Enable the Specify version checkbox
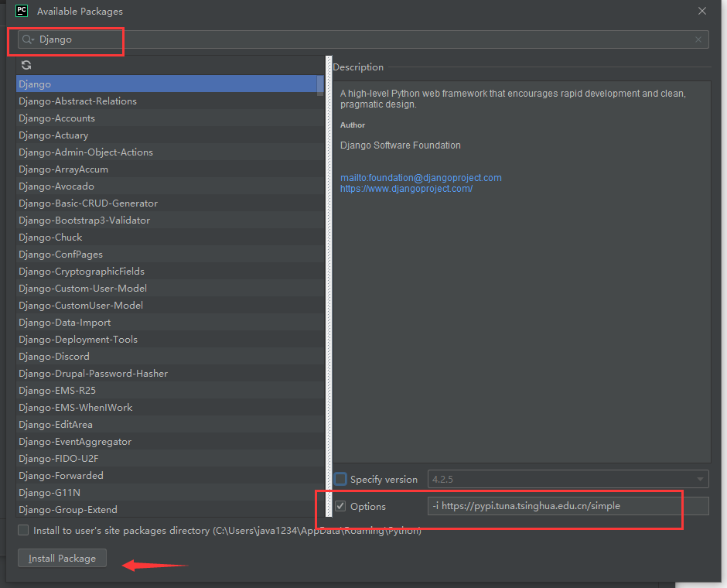 coord(341,480)
